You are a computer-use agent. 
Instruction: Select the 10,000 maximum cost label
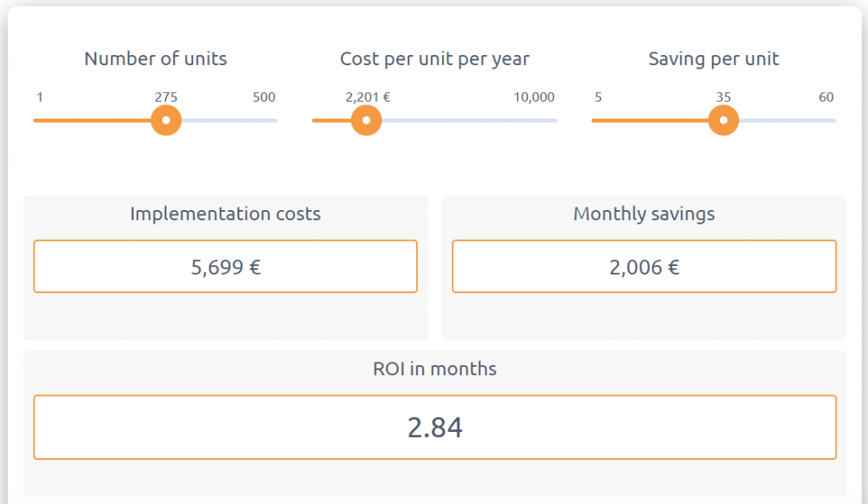click(x=534, y=97)
